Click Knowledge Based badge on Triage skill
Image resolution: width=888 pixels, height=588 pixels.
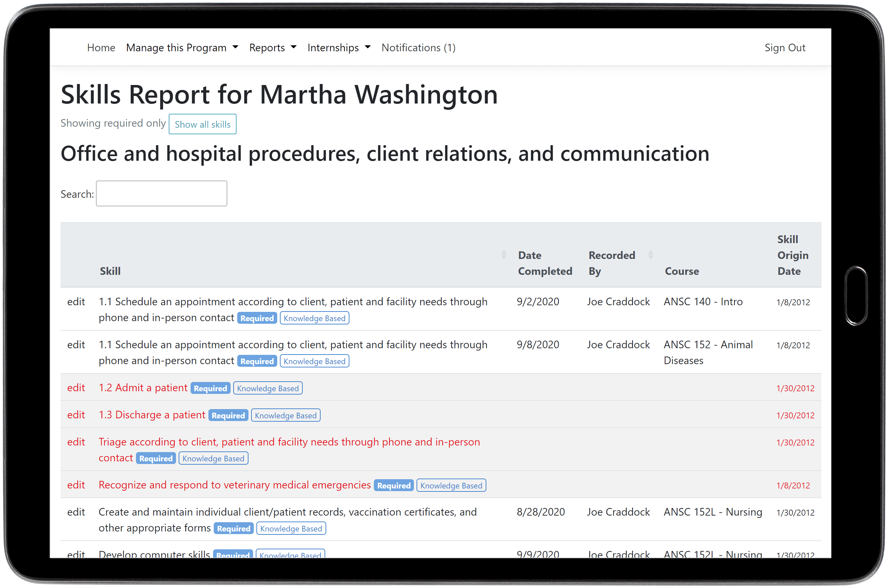(x=213, y=458)
